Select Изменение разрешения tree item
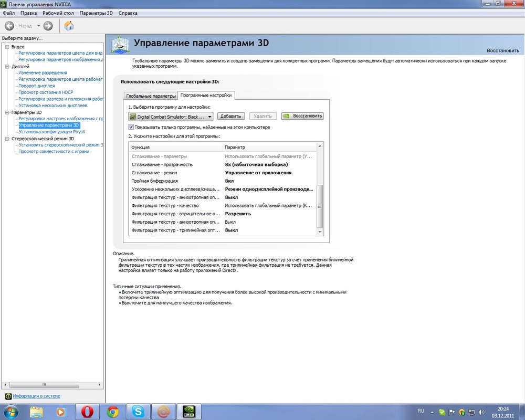The image size is (525, 420). [43, 72]
